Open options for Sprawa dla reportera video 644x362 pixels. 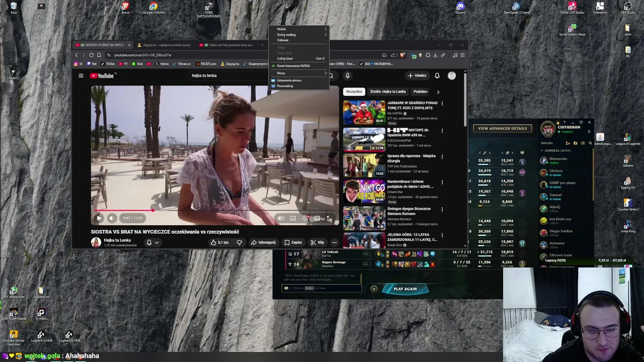click(x=442, y=156)
